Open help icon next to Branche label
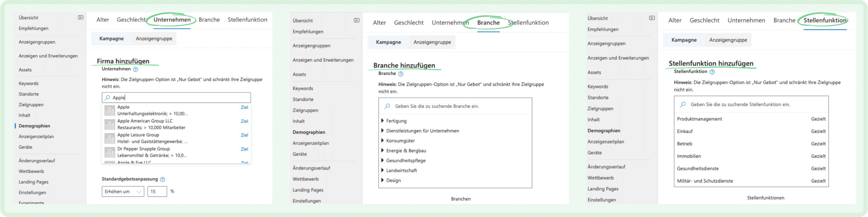 coord(401,74)
